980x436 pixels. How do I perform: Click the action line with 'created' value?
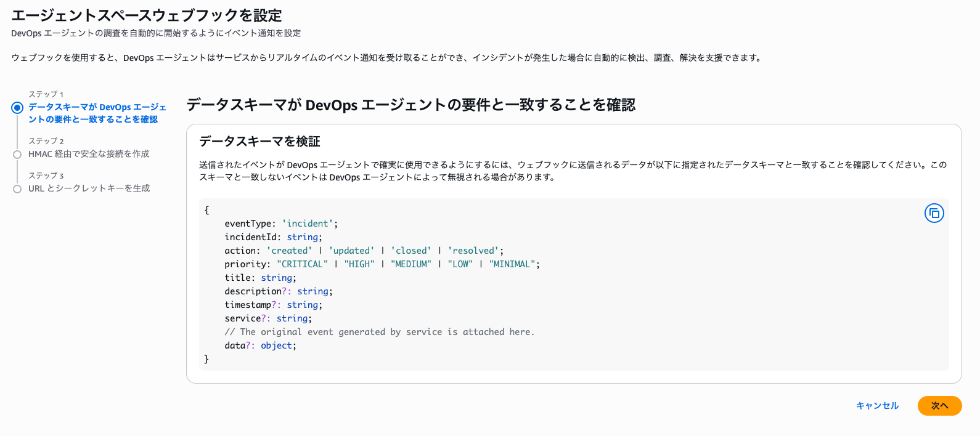(x=364, y=251)
